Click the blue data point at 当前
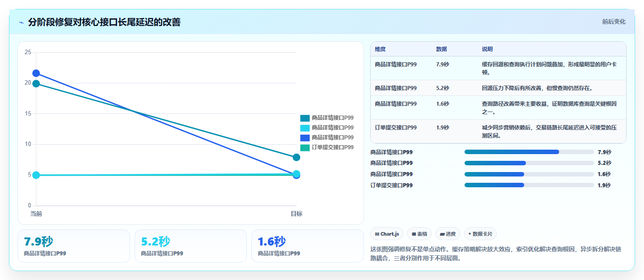The width and height of the screenshot is (644, 280). click(x=36, y=73)
